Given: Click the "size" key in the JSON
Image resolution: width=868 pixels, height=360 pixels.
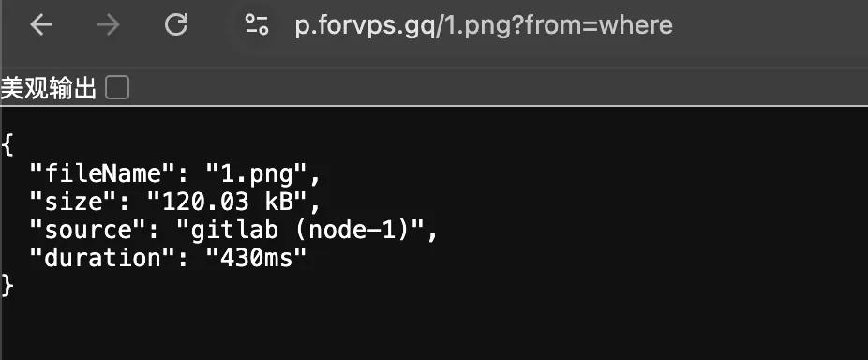Looking at the screenshot, I should tap(74, 202).
